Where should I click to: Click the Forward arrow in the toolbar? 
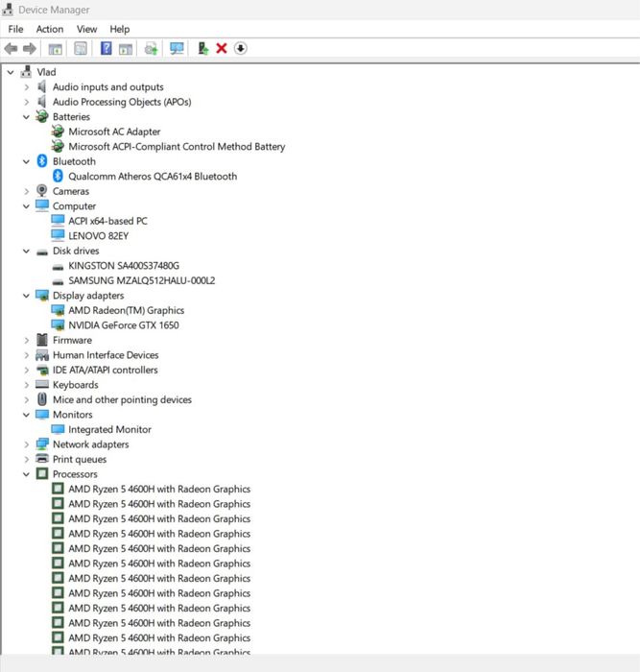tap(30, 48)
